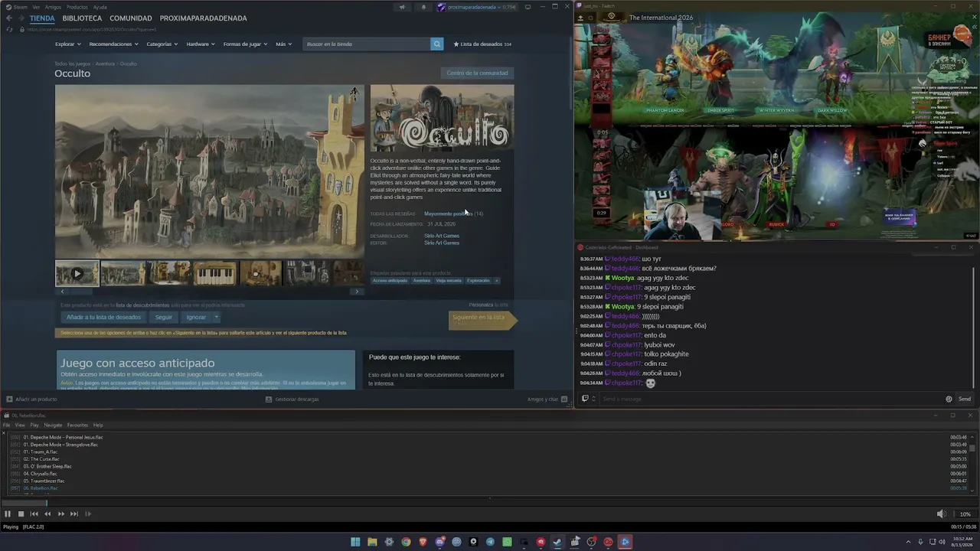The width and height of the screenshot is (980, 551).
Task: Mute the music player volume speaker
Action: coord(942,514)
